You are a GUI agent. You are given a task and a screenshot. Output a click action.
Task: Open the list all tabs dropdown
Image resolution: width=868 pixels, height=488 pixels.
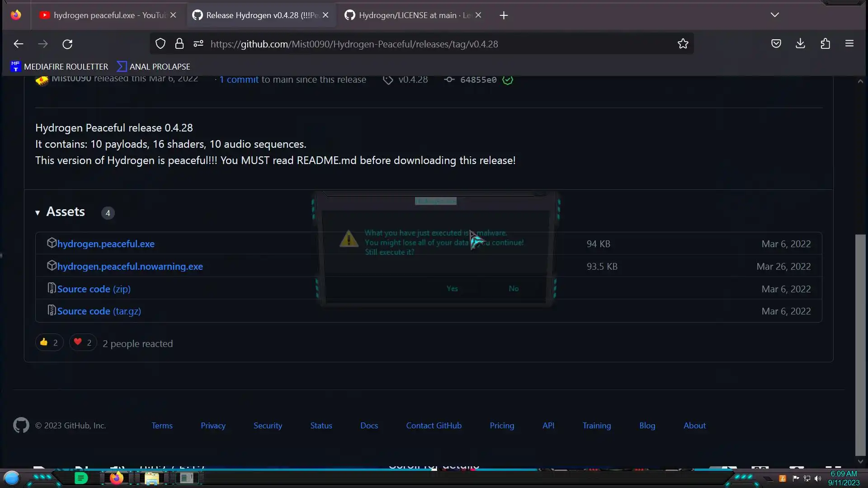tap(774, 15)
